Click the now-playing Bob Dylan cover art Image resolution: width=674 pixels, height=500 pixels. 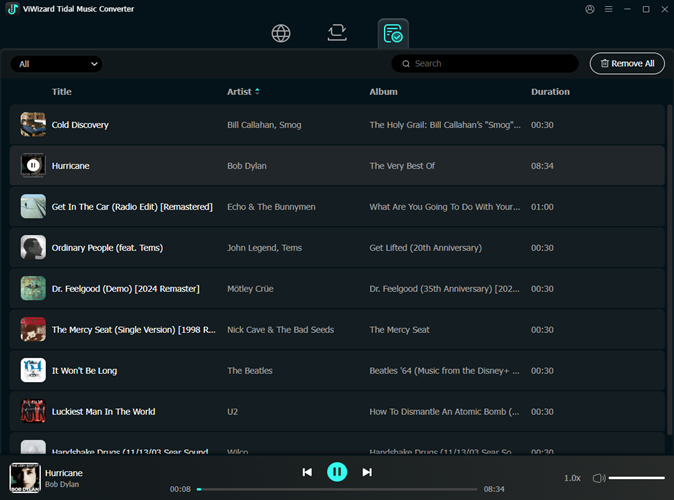click(25, 478)
